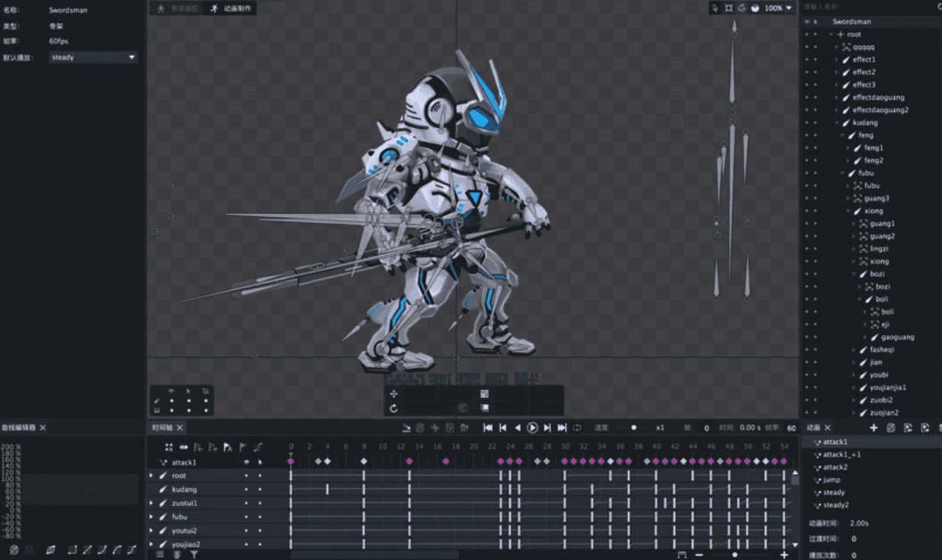Image resolution: width=942 pixels, height=560 pixels.
Task: Collapse the feng node in bone tree
Action: coord(842,135)
